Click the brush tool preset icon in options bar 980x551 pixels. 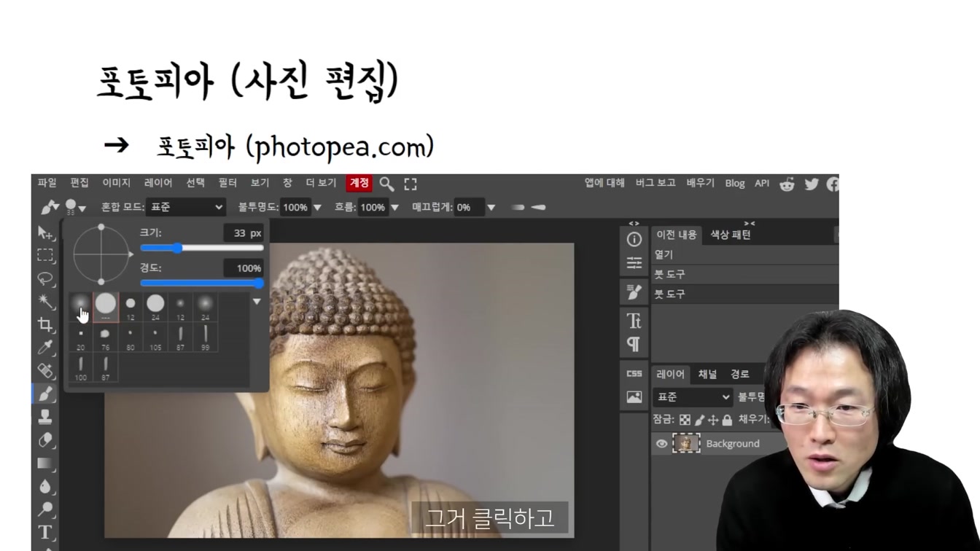(50, 208)
